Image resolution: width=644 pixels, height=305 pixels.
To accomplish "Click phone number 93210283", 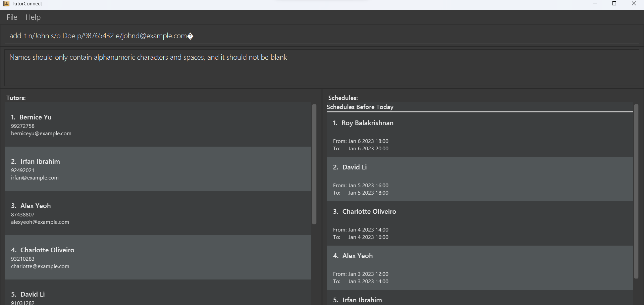I will pos(23,259).
